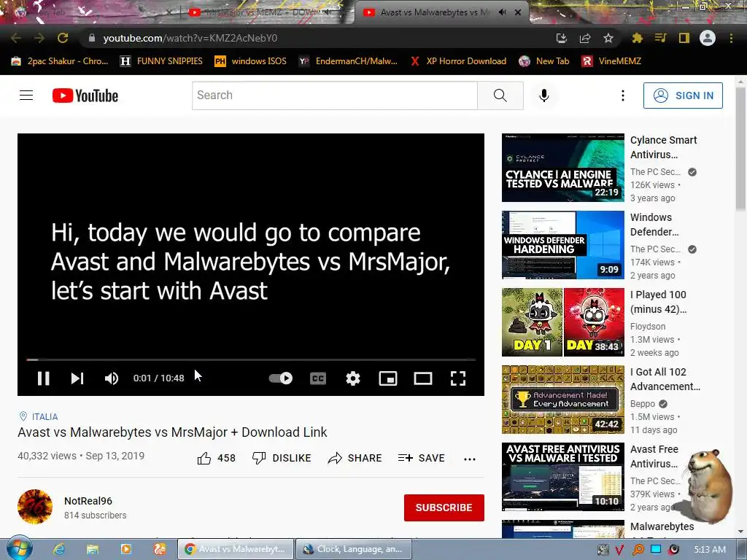Image resolution: width=747 pixels, height=560 pixels.
Task: Install or download page icon in address bar
Action: click(562, 38)
